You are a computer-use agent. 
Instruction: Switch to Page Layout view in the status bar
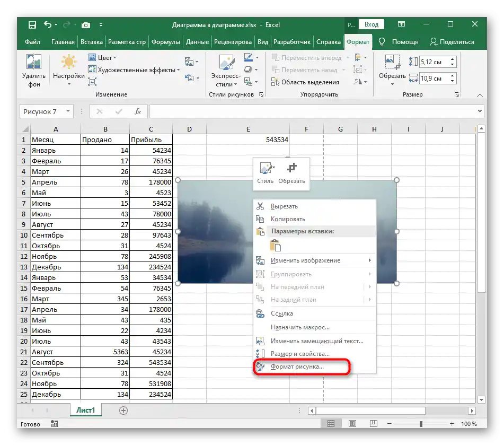351,424
